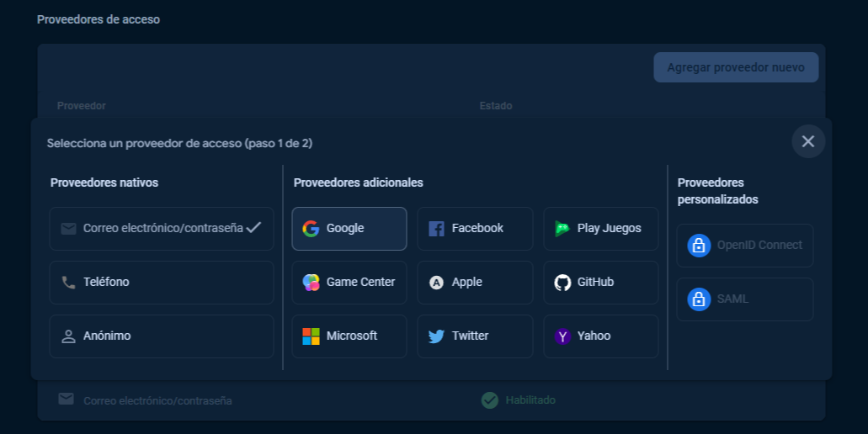Select the Play Juegos provider
868x434 pixels.
pos(601,229)
